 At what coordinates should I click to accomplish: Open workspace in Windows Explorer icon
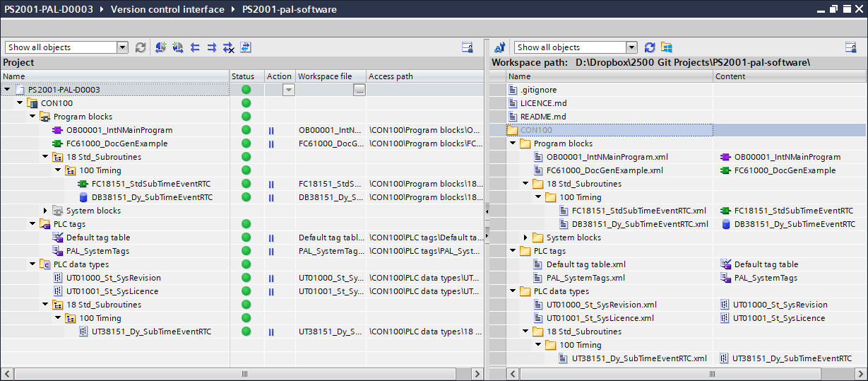pos(666,47)
